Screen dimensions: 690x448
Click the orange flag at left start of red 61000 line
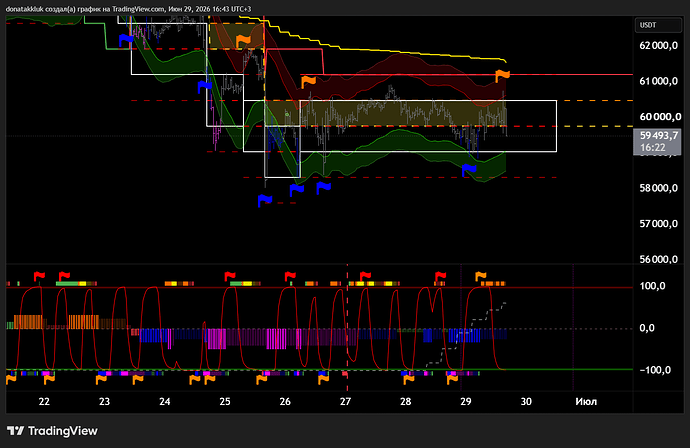tap(308, 81)
